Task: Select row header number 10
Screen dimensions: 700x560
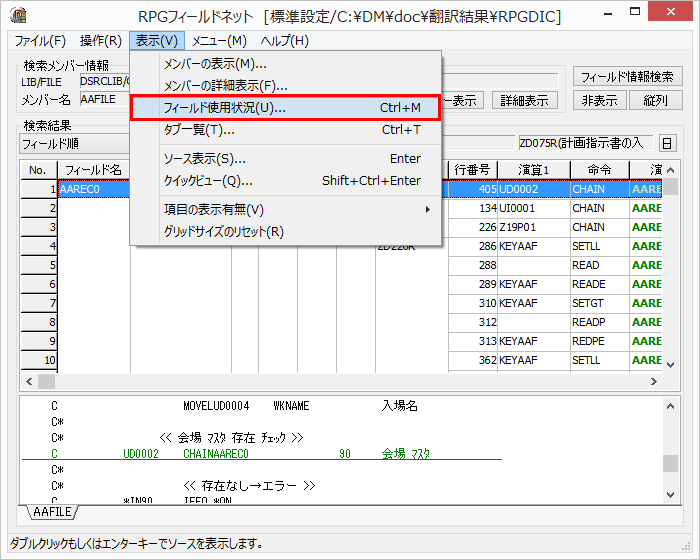Action: (39, 360)
